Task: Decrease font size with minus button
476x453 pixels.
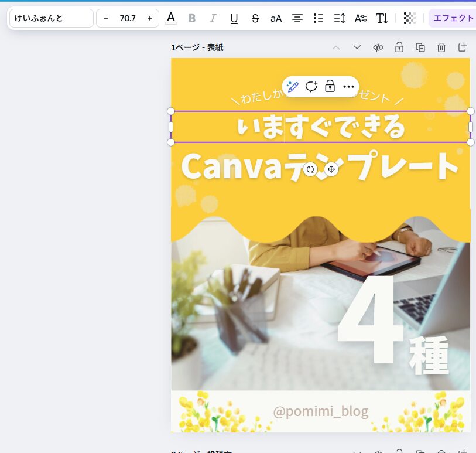Action: coord(106,18)
